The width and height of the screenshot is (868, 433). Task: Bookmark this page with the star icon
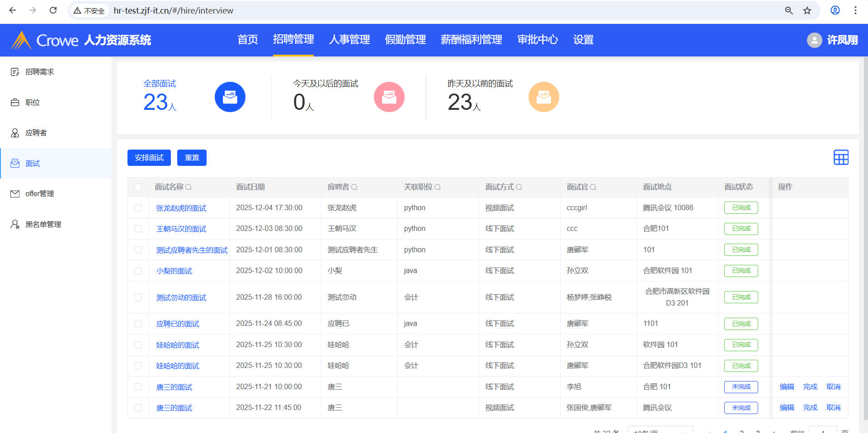coord(807,10)
